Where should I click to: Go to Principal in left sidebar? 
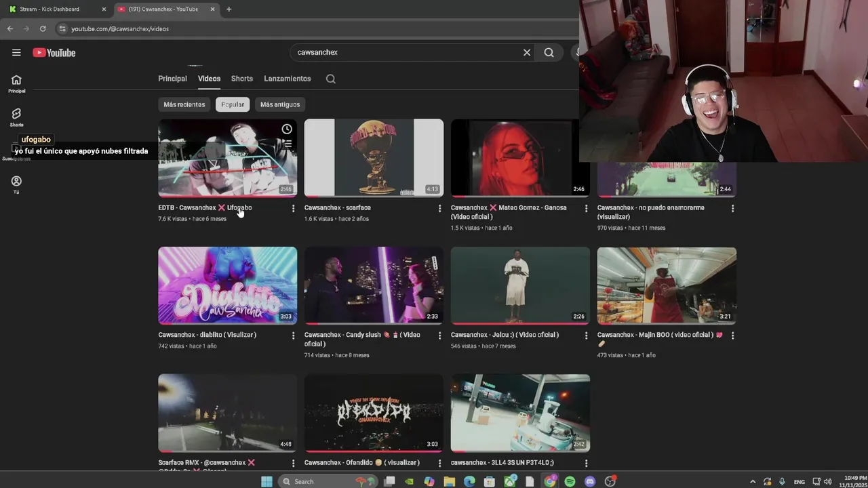(16, 84)
